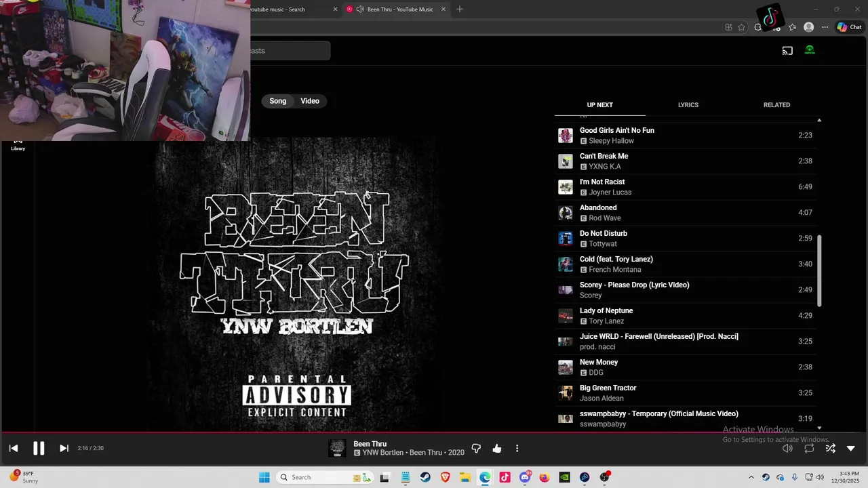Screen dimensions: 868x488
Task: Toggle shuffle in player bar
Action: [x=830, y=448]
